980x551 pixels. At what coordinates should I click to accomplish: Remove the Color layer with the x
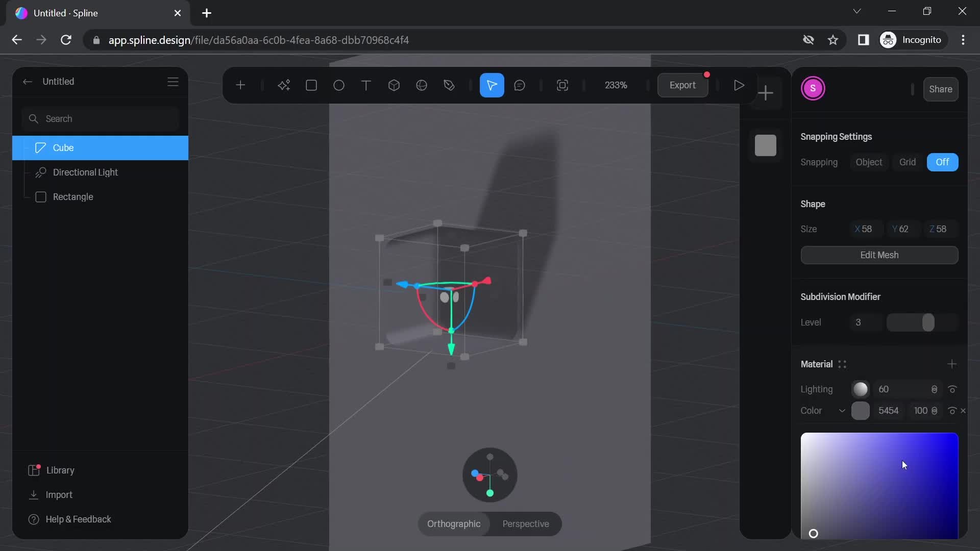coord(963,411)
